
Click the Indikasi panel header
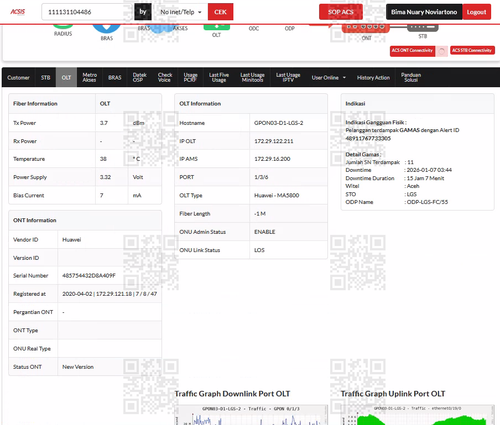(355, 104)
